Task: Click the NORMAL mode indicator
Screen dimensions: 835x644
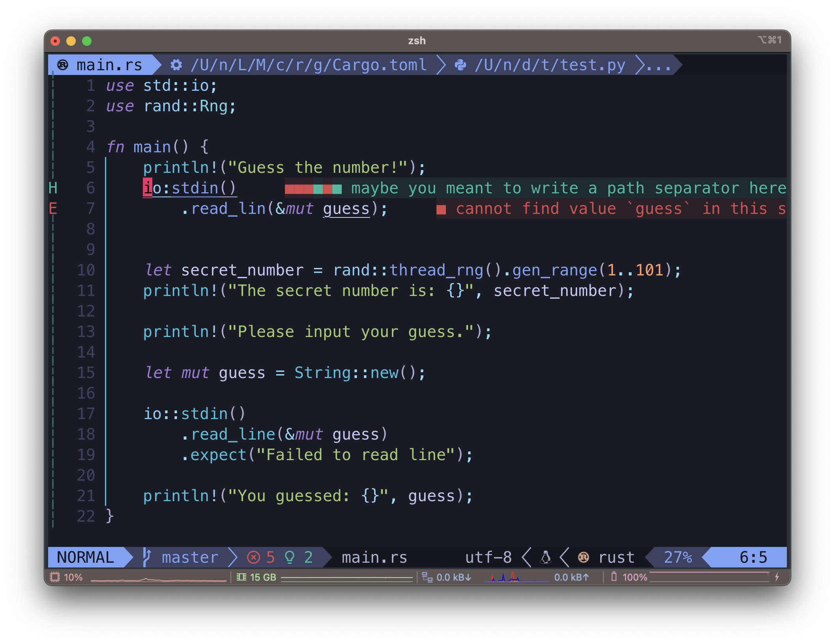Action: [x=85, y=557]
